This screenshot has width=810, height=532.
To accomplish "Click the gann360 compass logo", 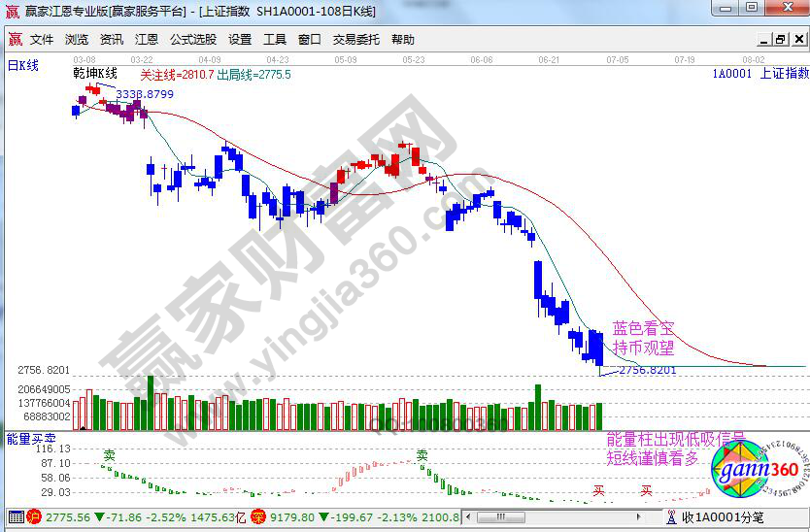I will coord(754,471).
